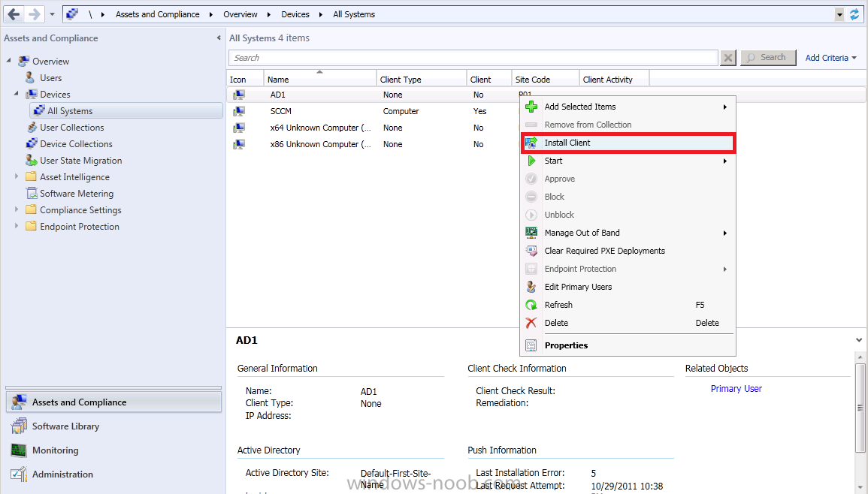The width and height of the screenshot is (868, 494).
Task: Go forward with the right arrow button
Action: tap(35, 14)
